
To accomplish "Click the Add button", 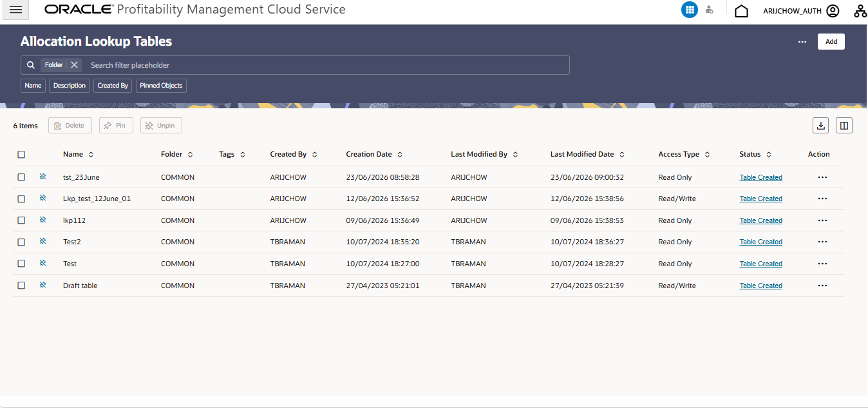I will click(831, 41).
